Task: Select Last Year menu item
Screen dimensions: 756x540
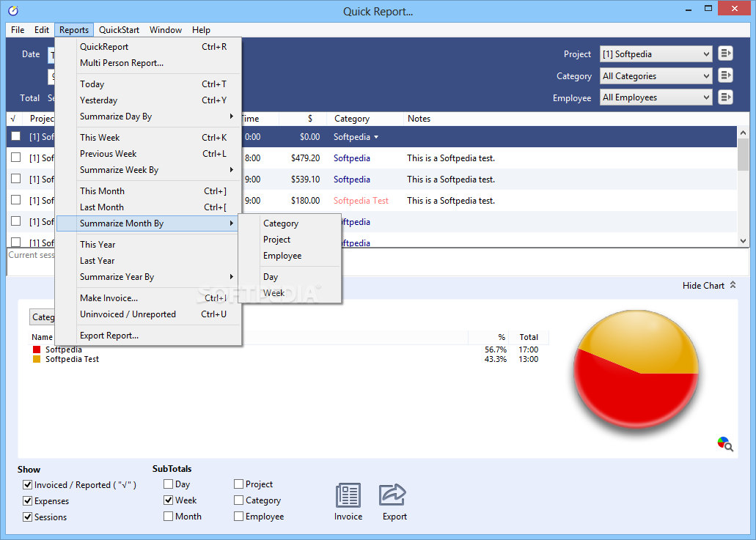Action: pyautogui.click(x=149, y=261)
